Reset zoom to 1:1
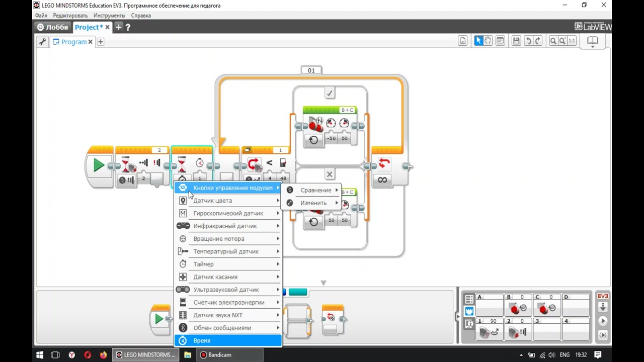Viewport: 644px width, 362px height. tap(572, 41)
